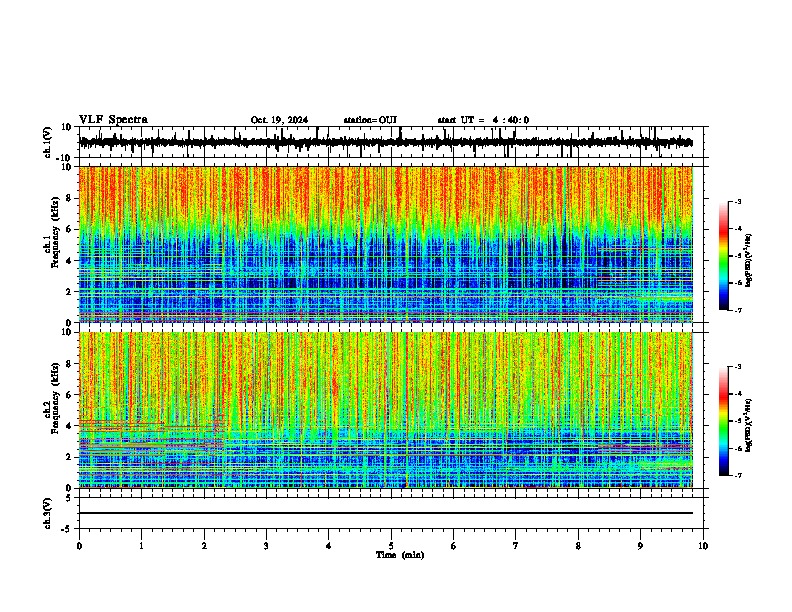Image resolution: width=792 pixels, height=612 pixels.
Task: Click time axis tick label 4
Action: 329,546
